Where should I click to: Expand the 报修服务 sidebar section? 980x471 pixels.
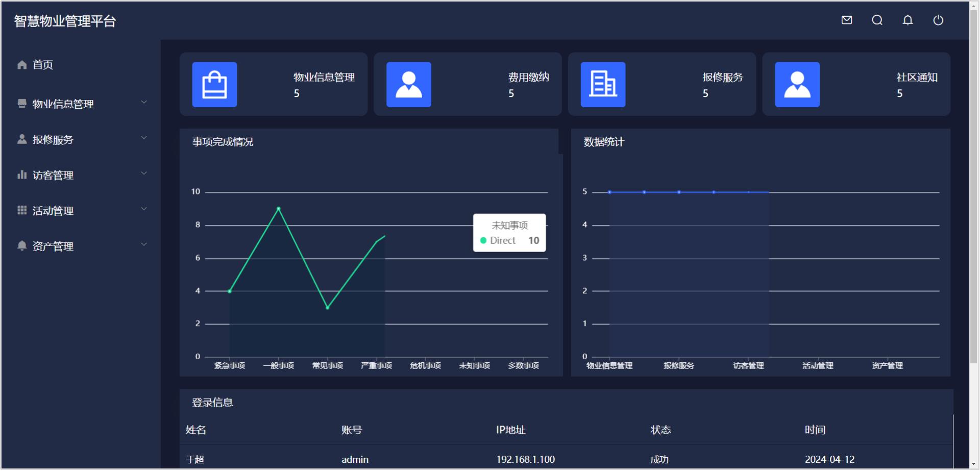(143, 138)
